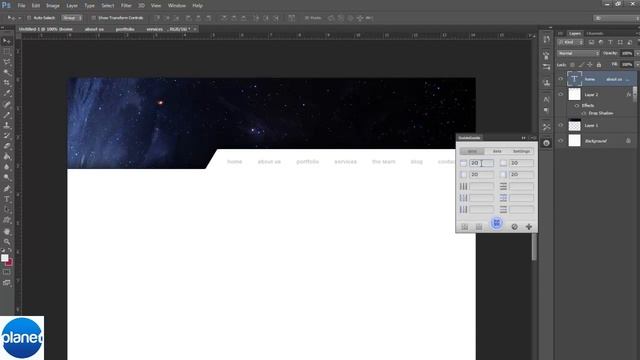640x360 pixels.
Task: Select the Magic Wand tool
Action: pyautogui.click(x=7, y=73)
